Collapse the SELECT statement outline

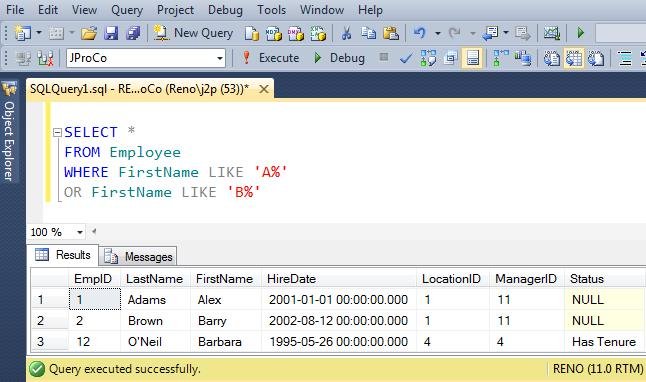coord(58,133)
